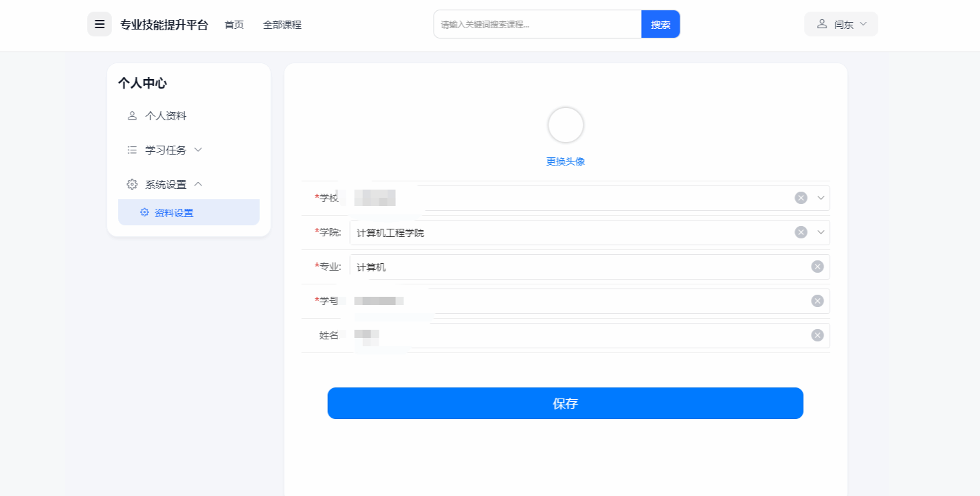Open 全部课程 in the top navigation
Image resolution: width=980 pixels, height=496 pixels.
pyautogui.click(x=282, y=25)
